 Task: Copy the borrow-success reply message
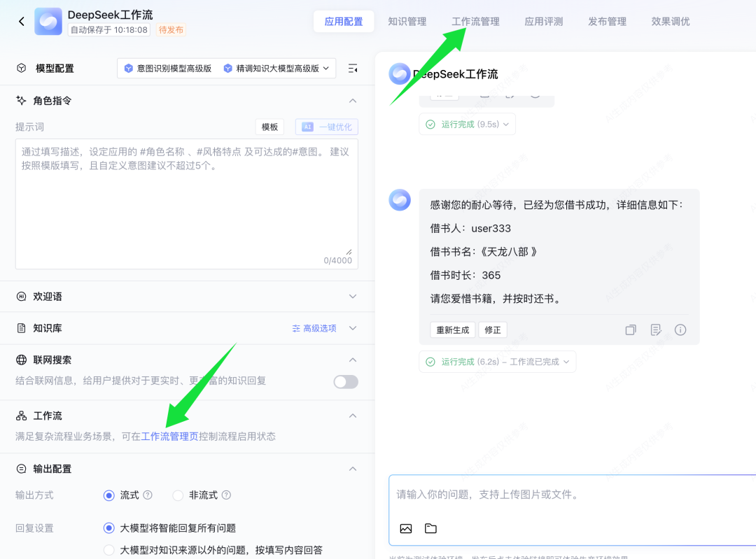coord(631,330)
